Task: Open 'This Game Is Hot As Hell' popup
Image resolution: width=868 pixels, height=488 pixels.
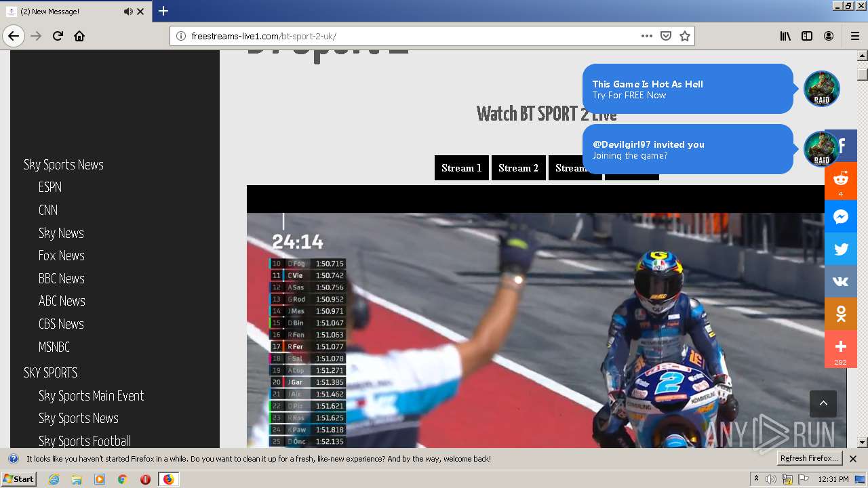Action: click(x=688, y=89)
